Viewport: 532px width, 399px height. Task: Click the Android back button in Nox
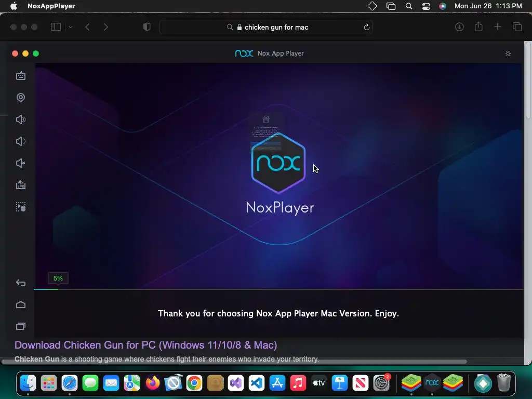(21, 283)
